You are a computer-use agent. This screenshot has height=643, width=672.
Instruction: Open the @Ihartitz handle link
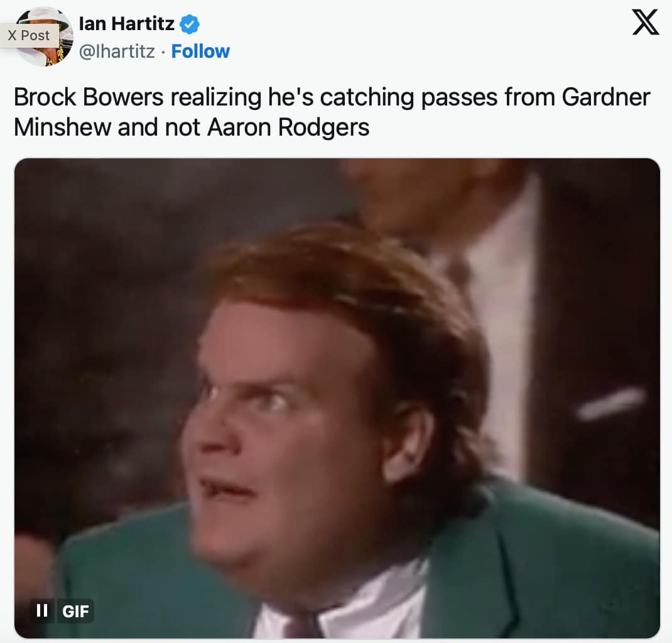pos(117,51)
